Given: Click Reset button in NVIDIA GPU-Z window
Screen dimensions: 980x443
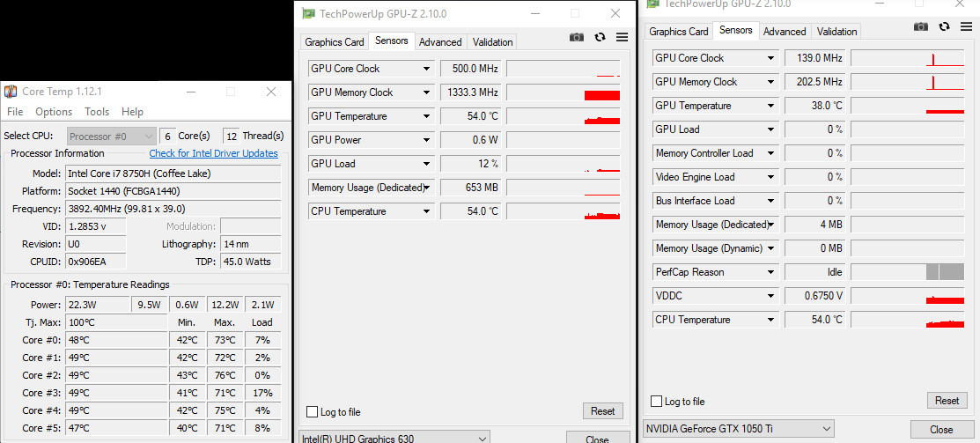Looking at the screenshot, I should (947, 401).
